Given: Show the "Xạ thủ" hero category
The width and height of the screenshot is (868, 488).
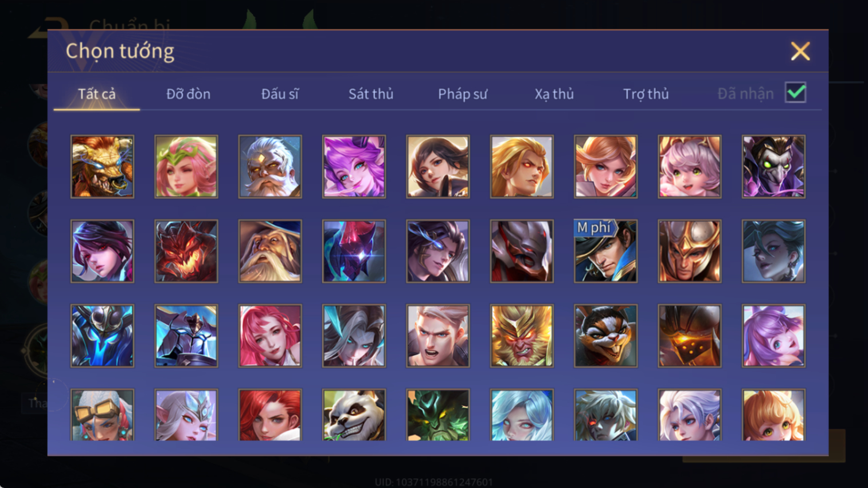Looking at the screenshot, I should (x=554, y=94).
